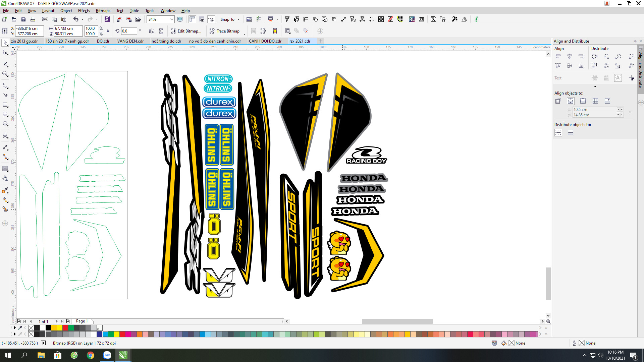Cut the selection with the scissors icon
644x362 pixels.
[45, 19]
